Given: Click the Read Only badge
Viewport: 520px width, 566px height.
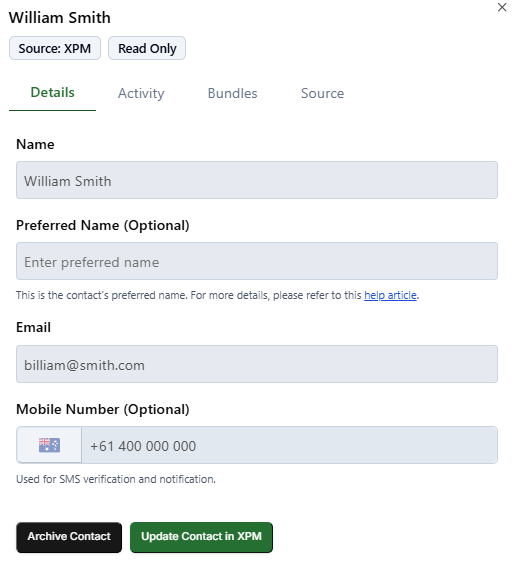Looking at the screenshot, I should point(147,48).
